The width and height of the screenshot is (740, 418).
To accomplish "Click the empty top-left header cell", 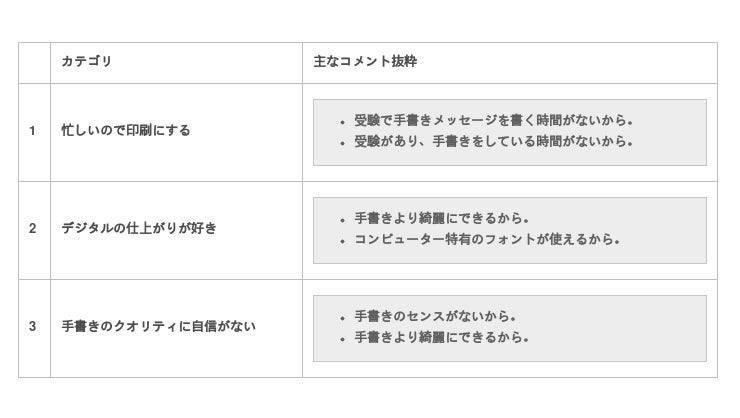I will pyautogui.click(x=33, y=62).
